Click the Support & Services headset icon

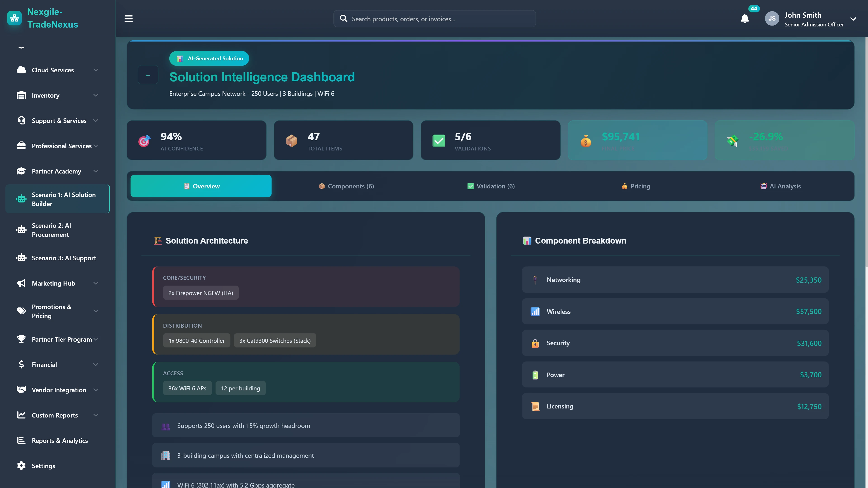[21, 120]
